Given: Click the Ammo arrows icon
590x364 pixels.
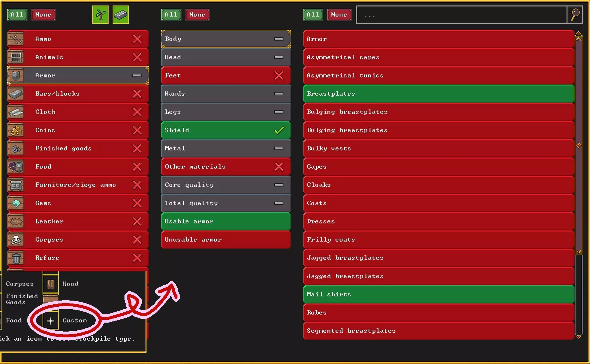Looking at the screenshot, I should 16,39.
